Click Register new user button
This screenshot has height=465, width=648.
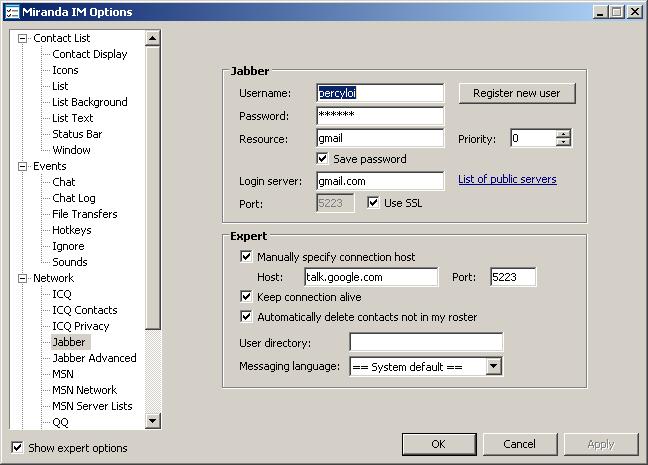(x=517, y=93)
